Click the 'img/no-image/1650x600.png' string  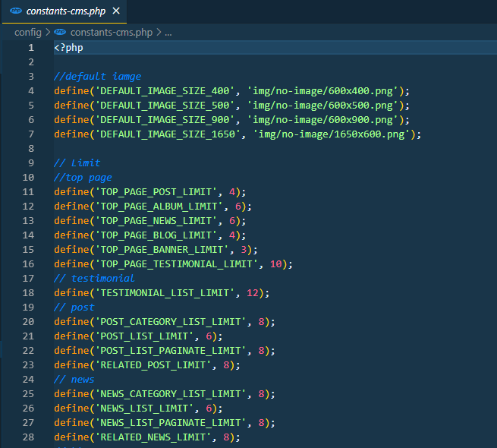pos(332,134)
